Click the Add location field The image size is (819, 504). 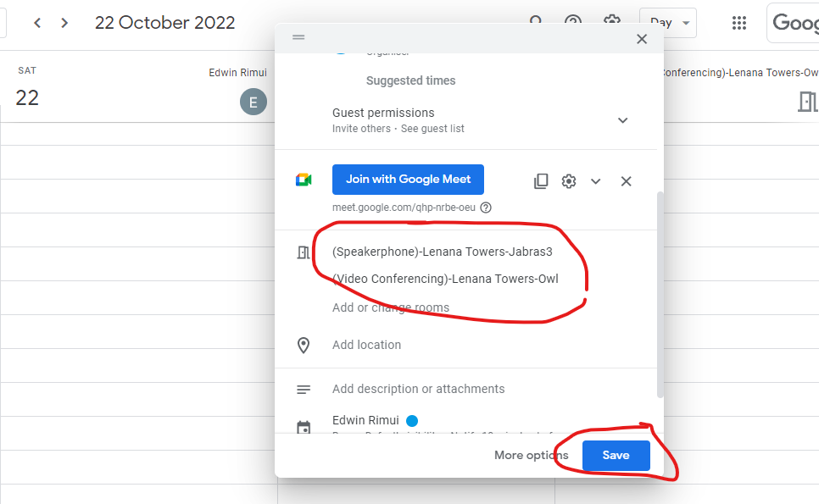(366, 345)
